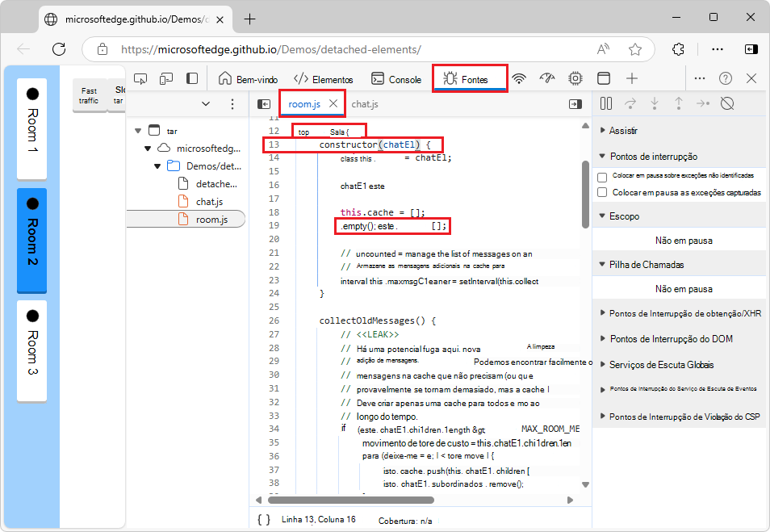Image resolution: width=770 pixels, height=532 pixels.
Task: Open more tools with the plus icon
Action: click(630, 78)
